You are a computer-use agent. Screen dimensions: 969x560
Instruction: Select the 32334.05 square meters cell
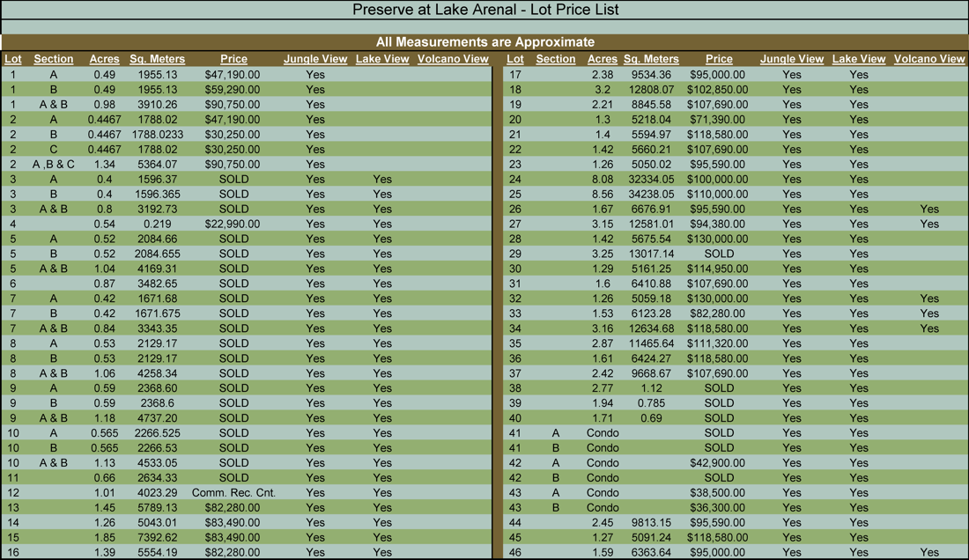(x=651, y=180)
